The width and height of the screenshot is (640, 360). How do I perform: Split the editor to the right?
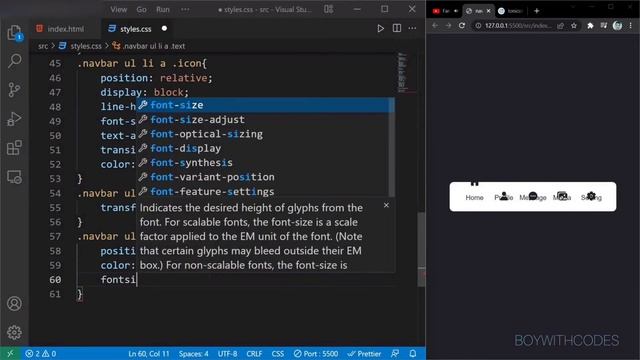pos(397,28)
